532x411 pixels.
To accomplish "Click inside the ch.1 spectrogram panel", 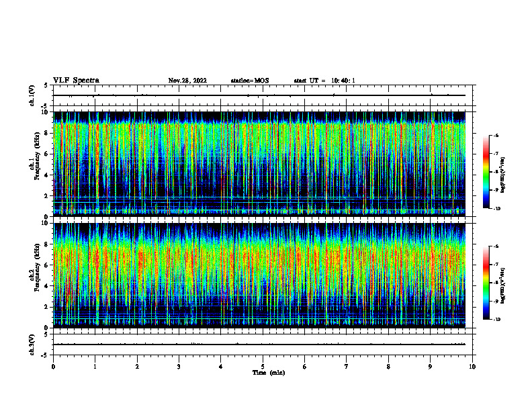I will (x=259, y=164).
